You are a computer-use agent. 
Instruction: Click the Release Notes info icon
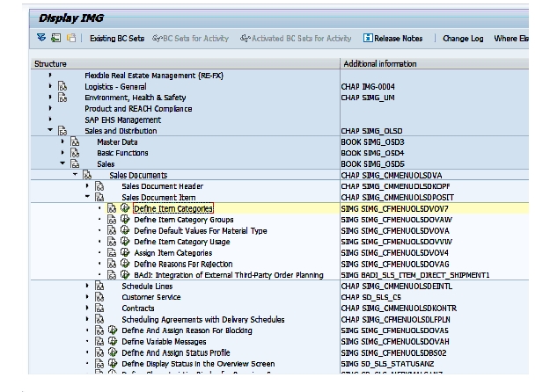(x=368, y=38)
